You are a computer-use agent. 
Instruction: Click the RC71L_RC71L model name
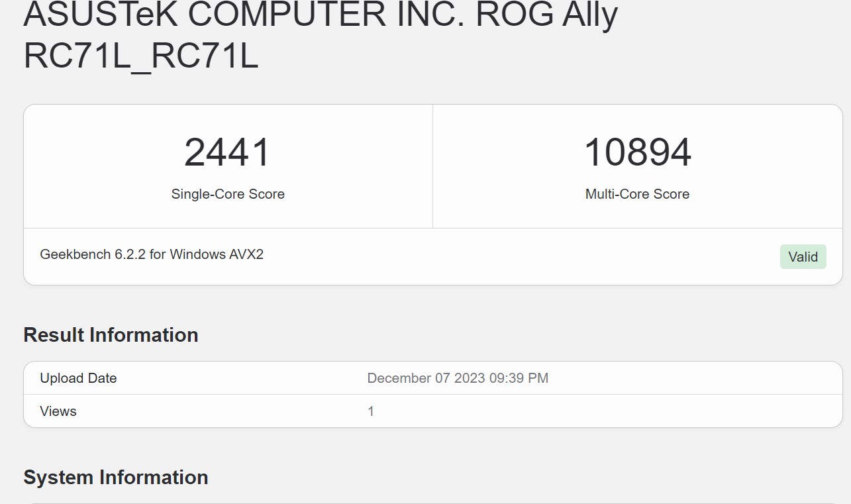140,57
